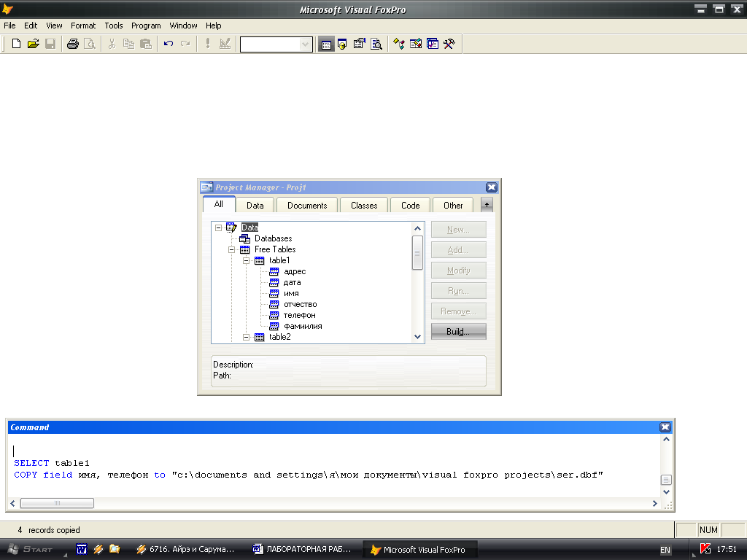Click the Document View toolbar icon

point(376,44)
